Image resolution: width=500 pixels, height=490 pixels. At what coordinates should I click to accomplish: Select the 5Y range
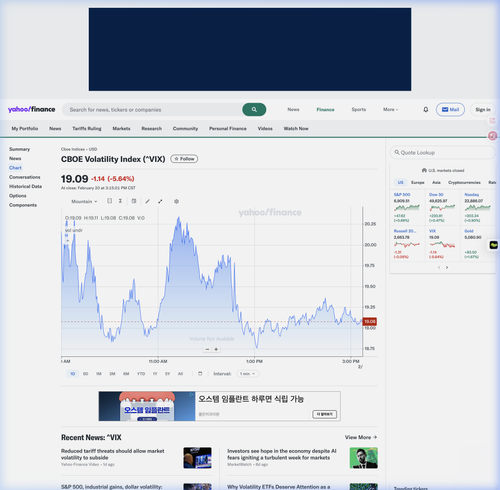(x=167, y=374)
